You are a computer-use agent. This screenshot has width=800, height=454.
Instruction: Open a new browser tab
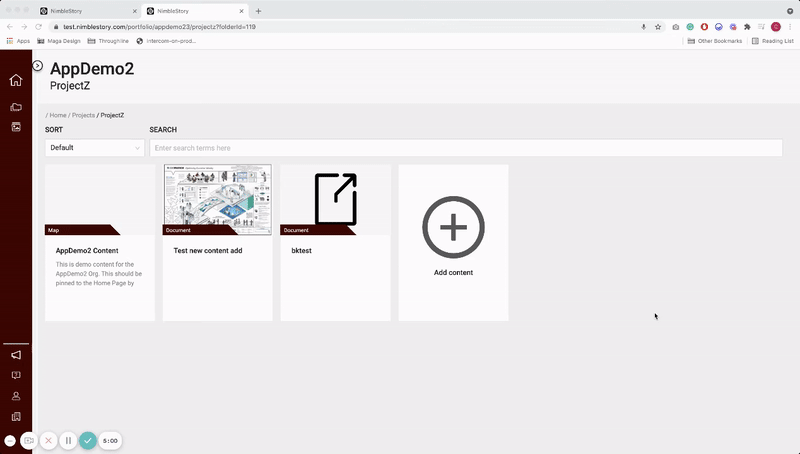coord(258,10)
